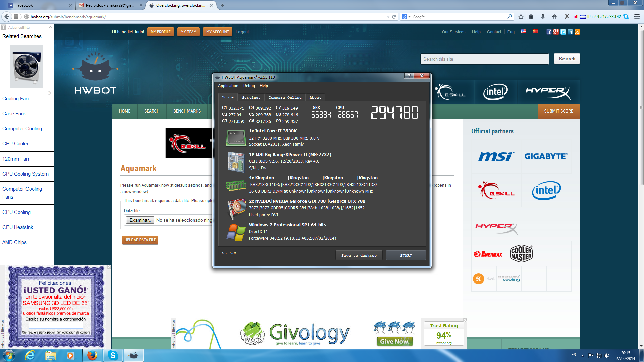This screenshot has width=644, height=362.
Task: Click the browser URL address bar
Action: point(208,17)
